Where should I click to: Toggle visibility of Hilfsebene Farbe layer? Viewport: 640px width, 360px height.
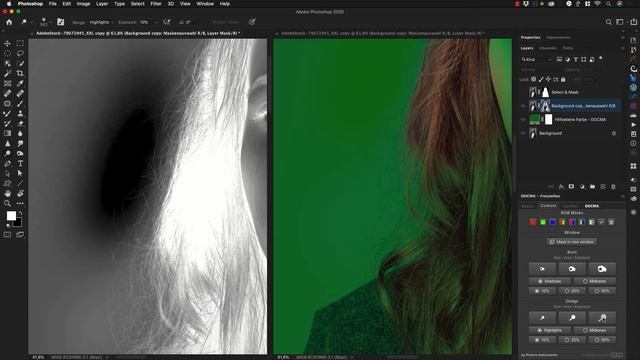[523, 120]
